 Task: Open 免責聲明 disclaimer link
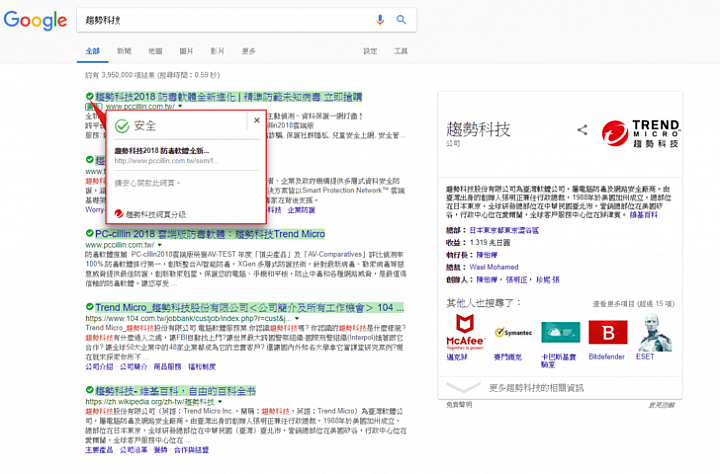pyautogui.click(x=459, y=405)
